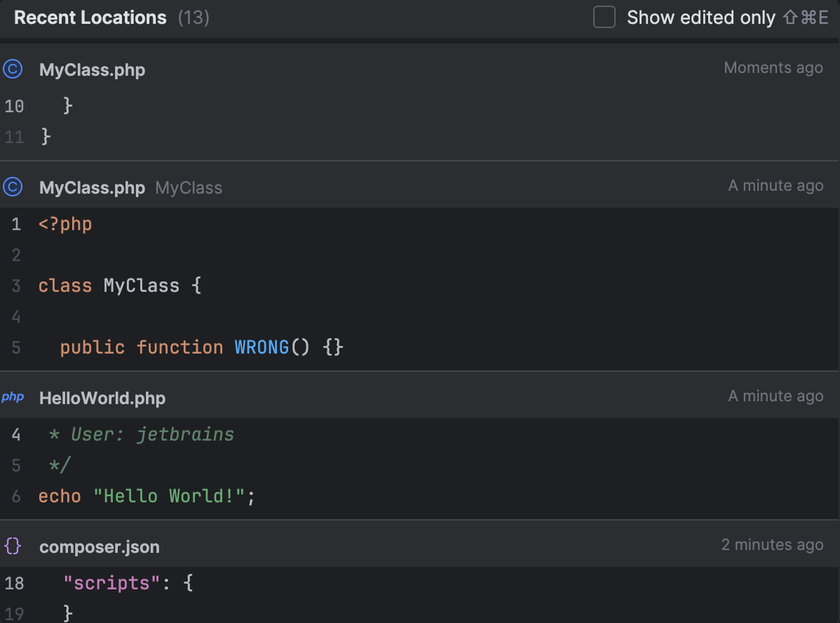Click the (13) count beside Recent Locations

pos(194,17)
